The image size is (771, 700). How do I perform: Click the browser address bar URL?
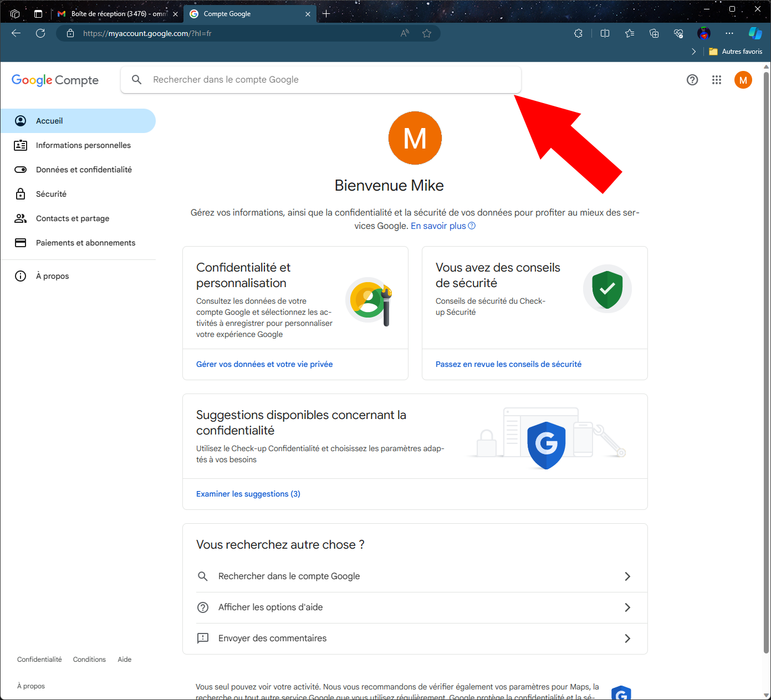147,33
